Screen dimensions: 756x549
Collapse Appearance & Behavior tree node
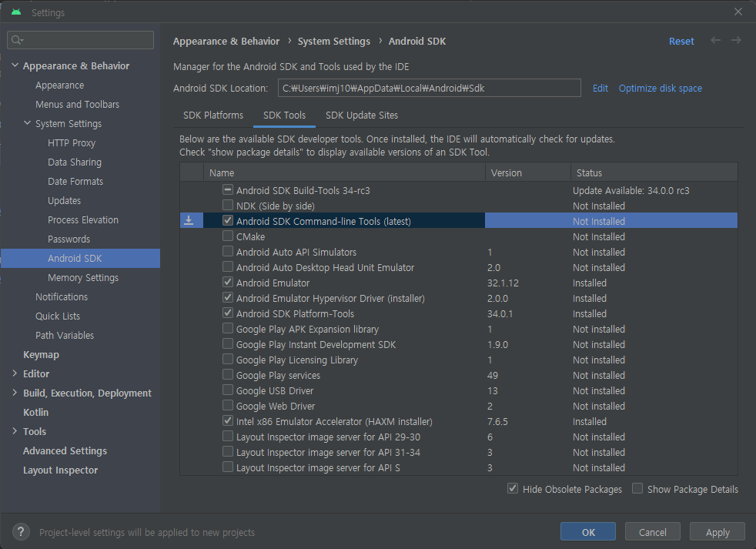[x=15, y=65]
